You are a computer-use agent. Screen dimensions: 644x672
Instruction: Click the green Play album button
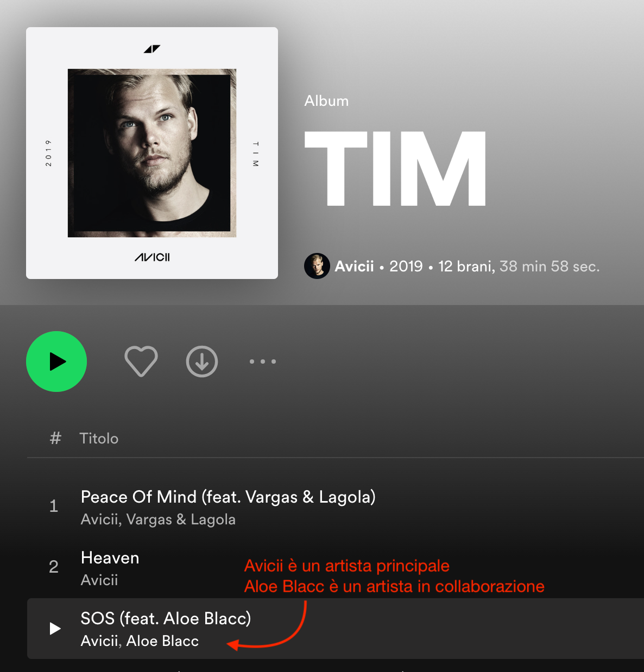pyautogui.click(x=56, y=362)
